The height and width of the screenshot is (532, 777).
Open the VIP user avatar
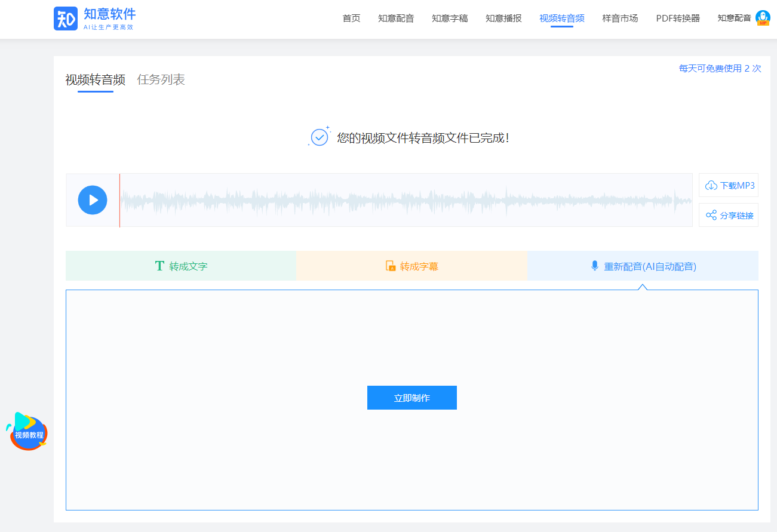763,18
